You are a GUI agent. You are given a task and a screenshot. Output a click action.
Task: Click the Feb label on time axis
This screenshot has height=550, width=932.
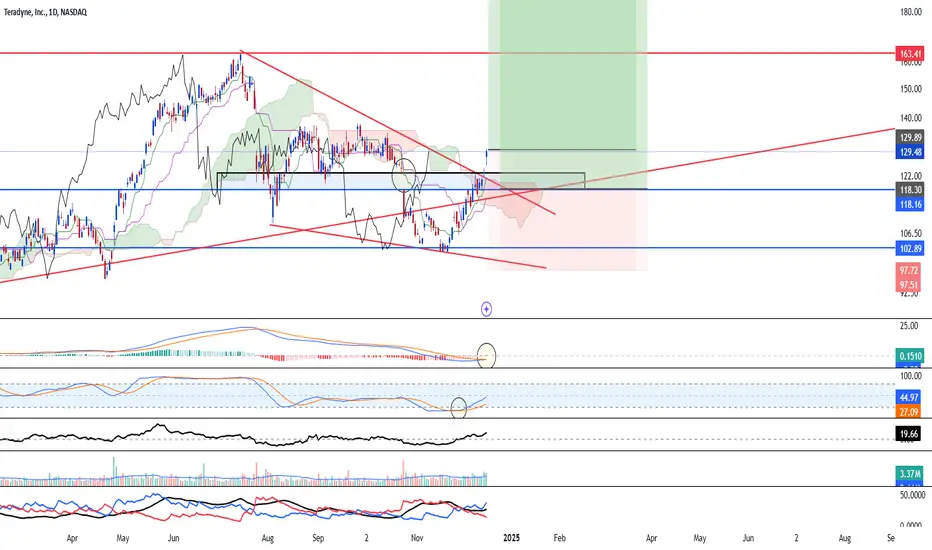[559, 538]
